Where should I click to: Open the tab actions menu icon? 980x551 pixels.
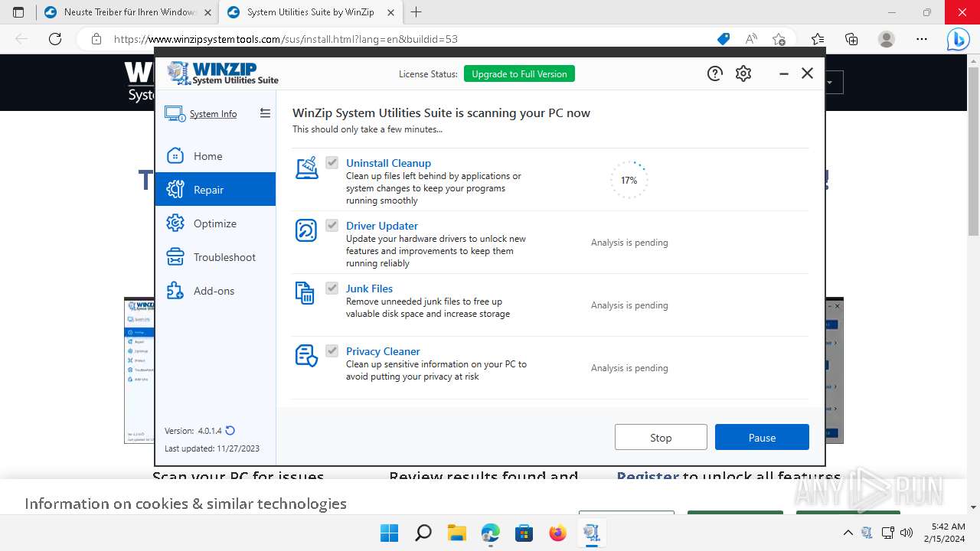(x=18, y=12)
